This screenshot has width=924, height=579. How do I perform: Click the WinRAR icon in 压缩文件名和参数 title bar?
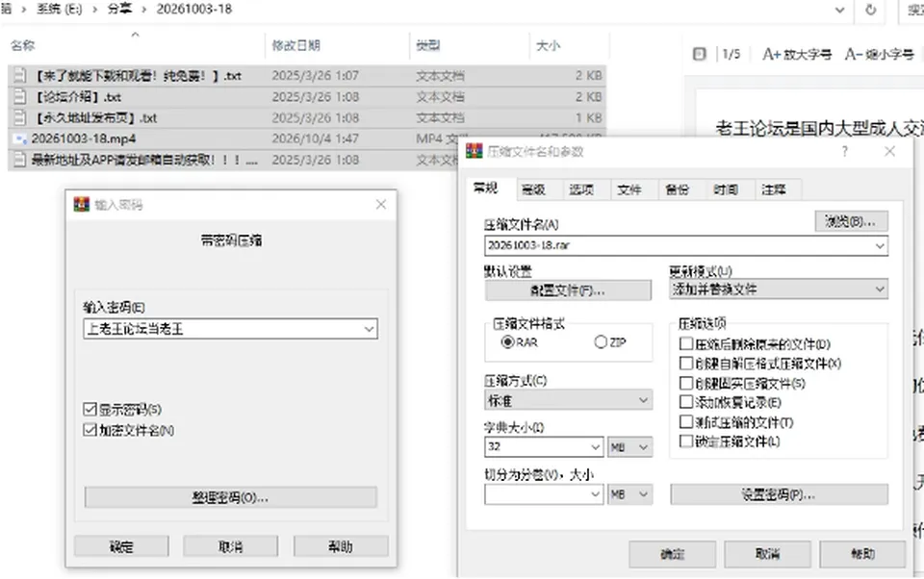coord(474,151)
